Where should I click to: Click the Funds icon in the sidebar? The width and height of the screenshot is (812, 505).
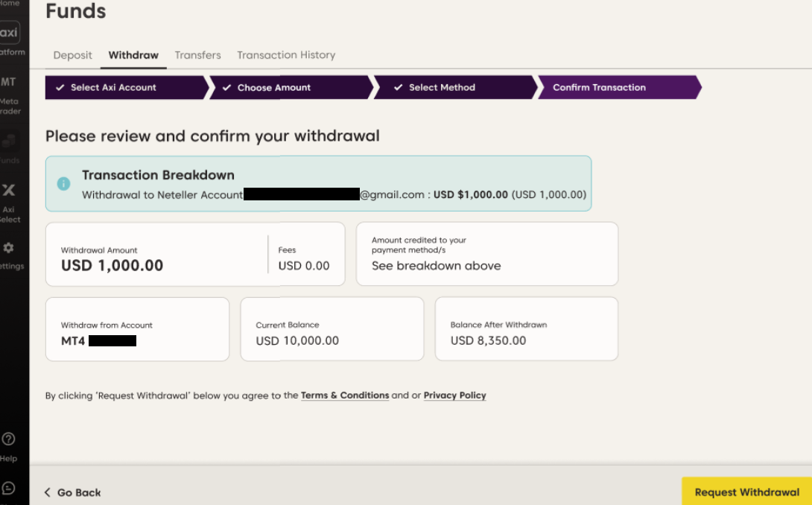[x=9, y=141]
